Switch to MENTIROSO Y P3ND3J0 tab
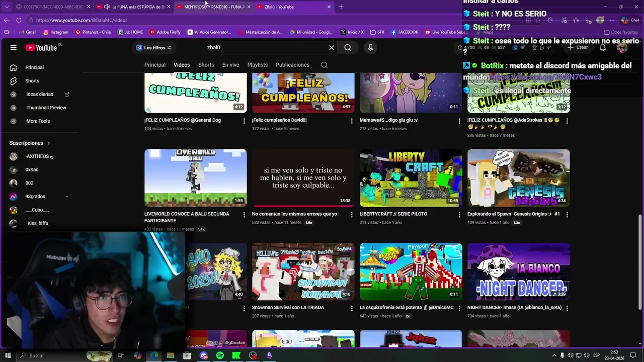Image resolution: width=644 pixels, height=362 pixels. click(213, 7)
